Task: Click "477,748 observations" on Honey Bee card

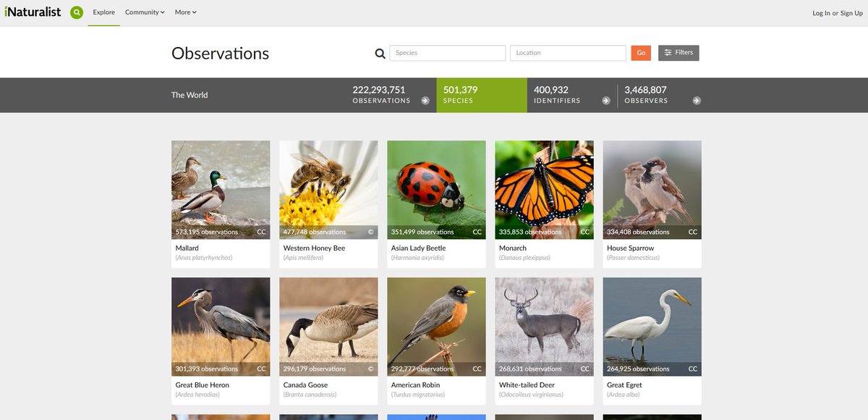Action: coord(314,232)
